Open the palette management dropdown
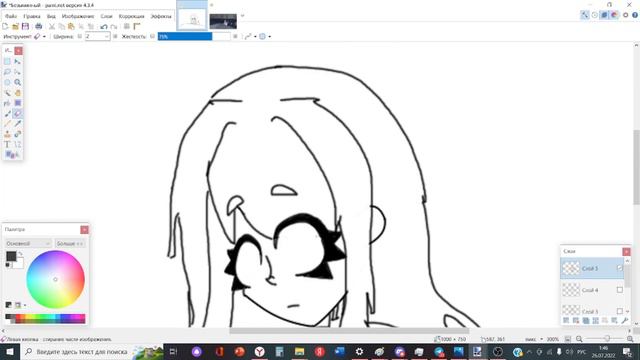This screenshot has width=640, height=360. point(20,305)
